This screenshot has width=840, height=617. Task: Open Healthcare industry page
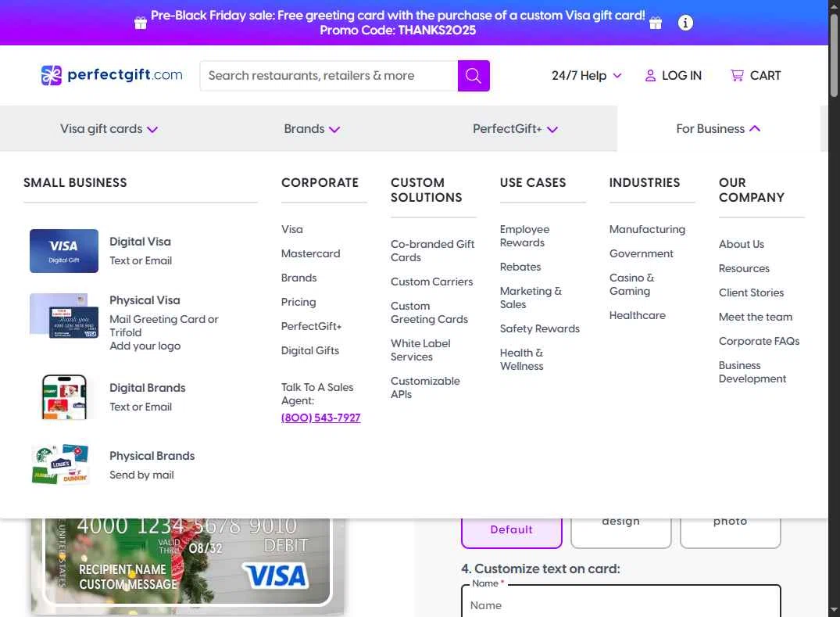[638, 315]
